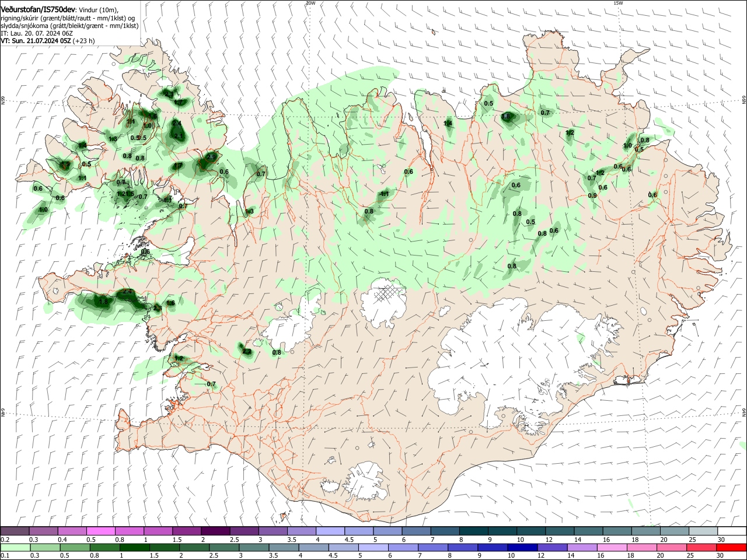The height and width of the screenshot is (560, 747).
Task: Click the snow-scale legend swatch starting at 0.2
Action: (15, 531)
